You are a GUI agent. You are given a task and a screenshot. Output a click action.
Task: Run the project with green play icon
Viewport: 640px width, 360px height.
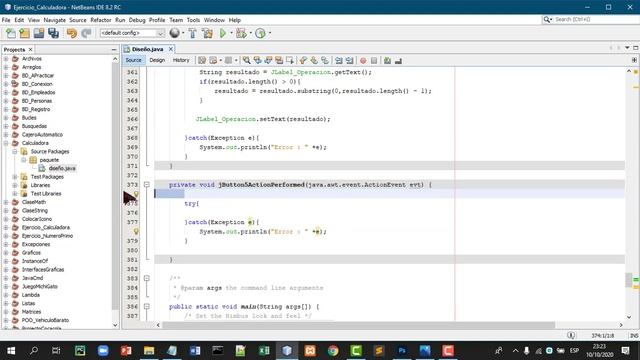tap(222, 33)
